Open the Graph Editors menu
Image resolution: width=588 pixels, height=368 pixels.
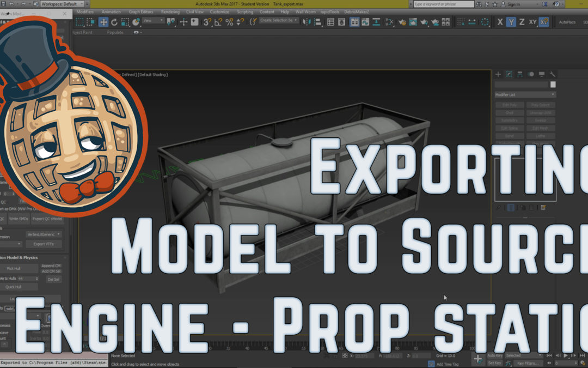[x=141, y=12]
